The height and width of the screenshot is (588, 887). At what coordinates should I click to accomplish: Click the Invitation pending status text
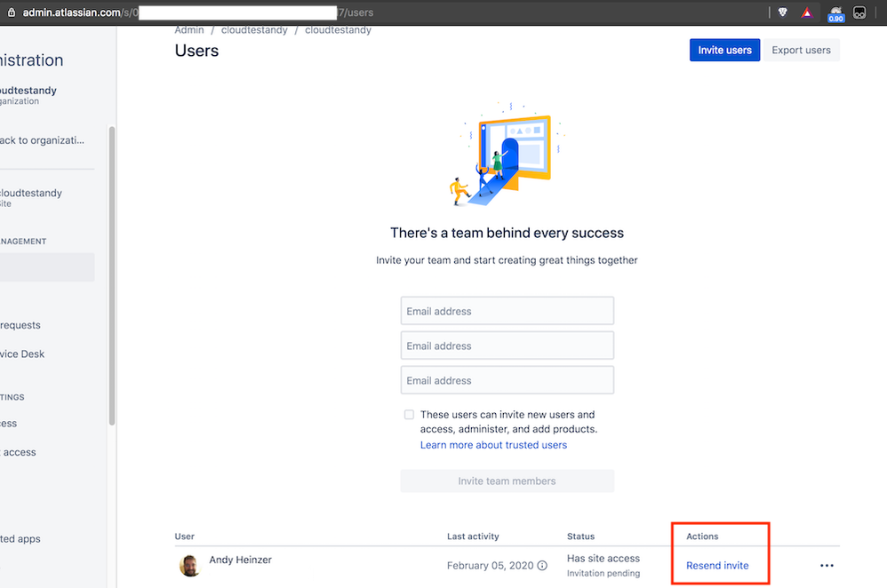(603, 573)
